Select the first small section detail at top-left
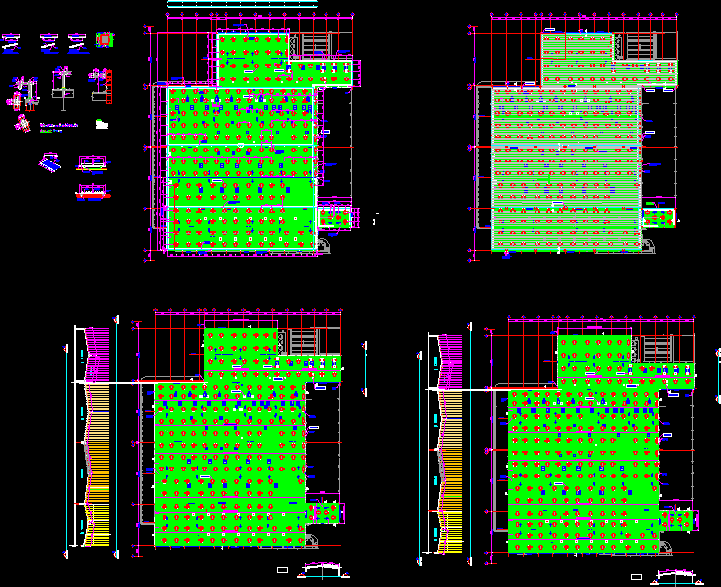The height and width of the screenshot is (587, 721). 11,42
